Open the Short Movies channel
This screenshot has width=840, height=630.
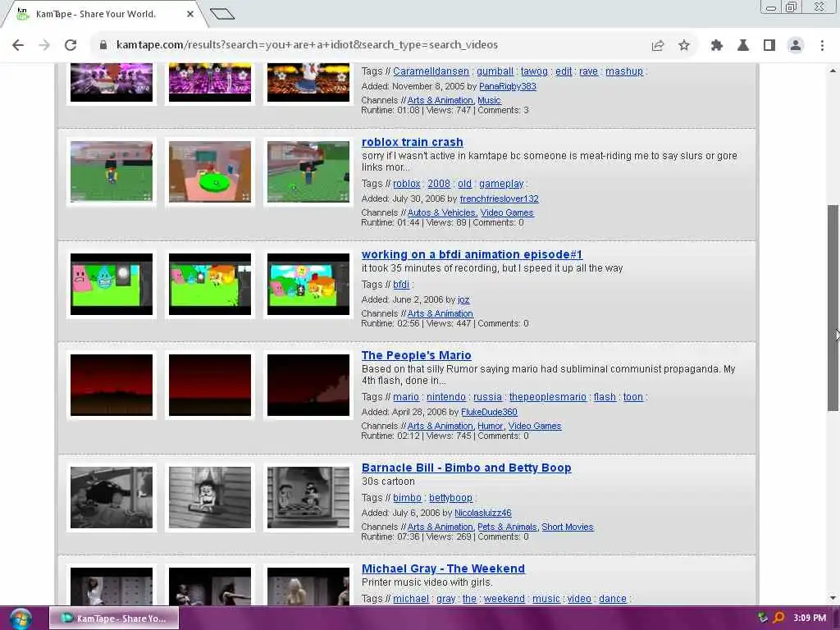pyautogui.click(x=568, y=527)
